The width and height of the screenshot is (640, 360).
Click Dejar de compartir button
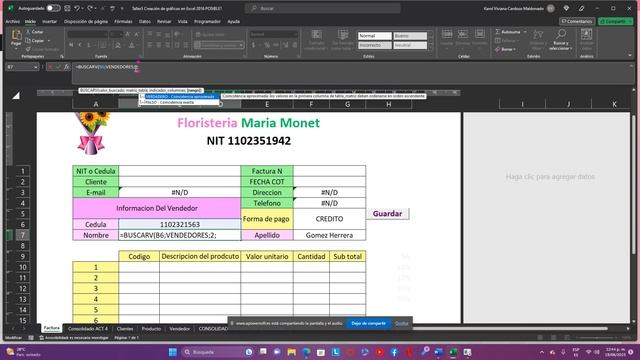point(369,323)
